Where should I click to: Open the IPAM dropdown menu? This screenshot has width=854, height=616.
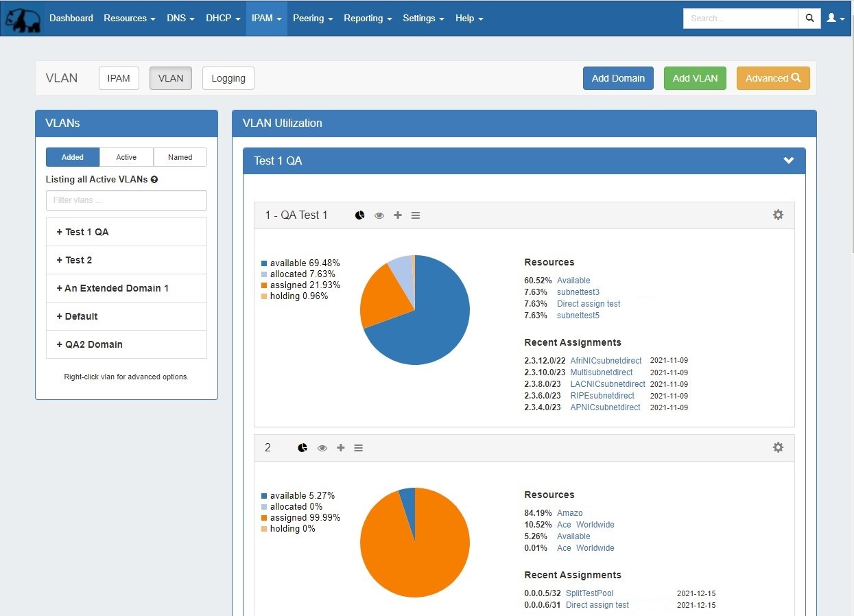[266, 19]
